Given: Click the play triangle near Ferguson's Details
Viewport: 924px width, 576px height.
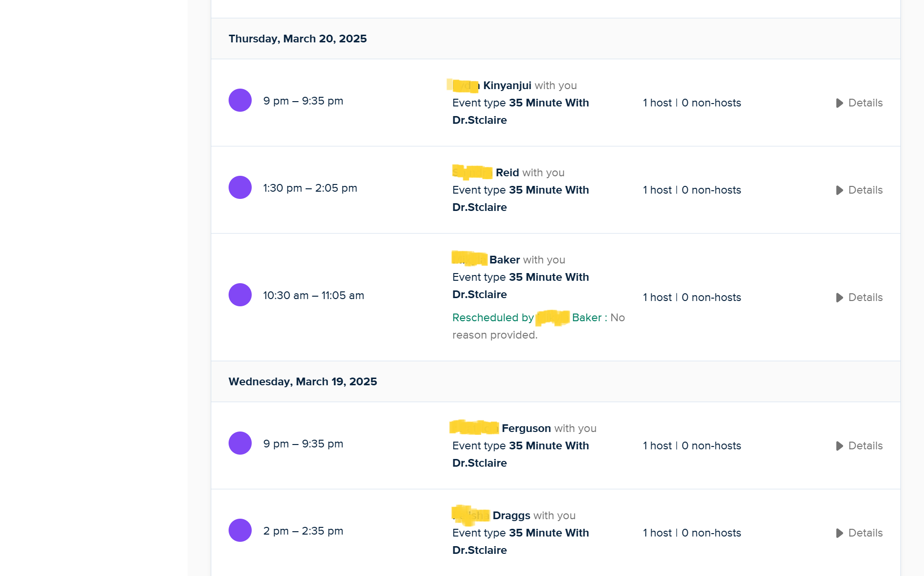Looking at the screenshot, I should point(840,446).
